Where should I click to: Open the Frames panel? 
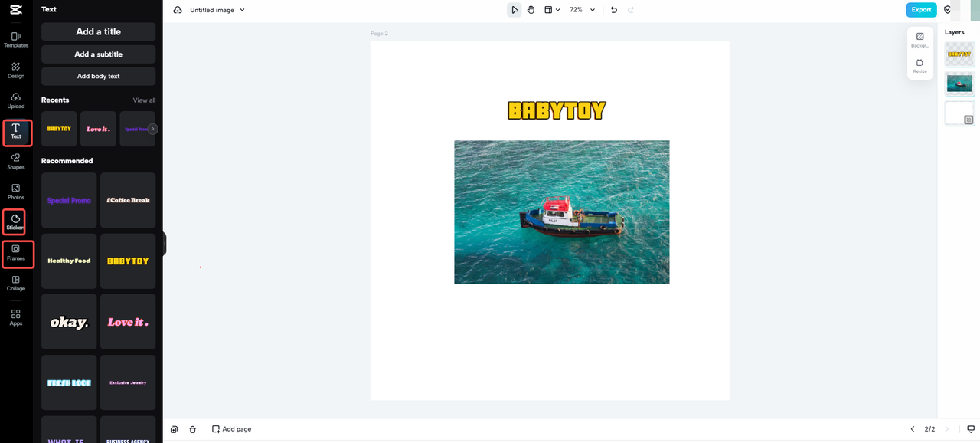[16, 253]
